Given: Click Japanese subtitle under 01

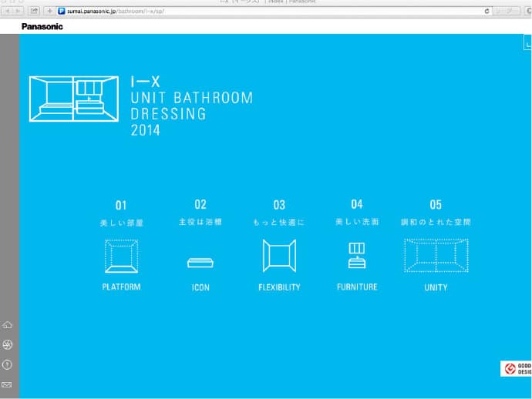Looking at the screenshot, I should click(122, 223).
